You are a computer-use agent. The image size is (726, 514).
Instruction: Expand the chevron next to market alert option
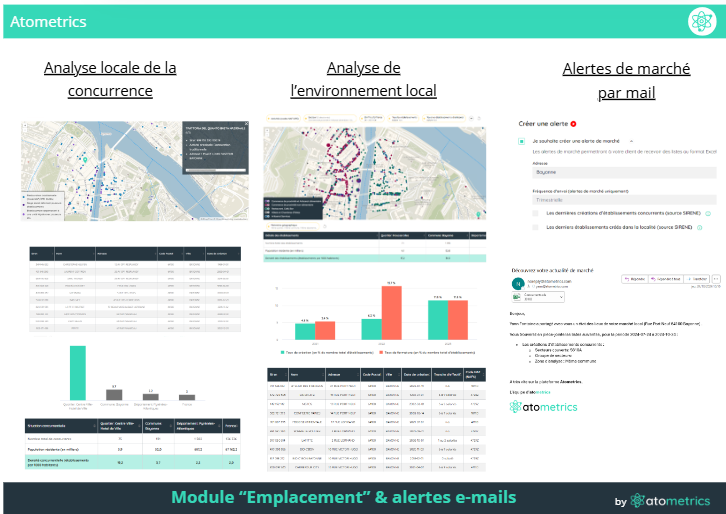pos(631,142)
